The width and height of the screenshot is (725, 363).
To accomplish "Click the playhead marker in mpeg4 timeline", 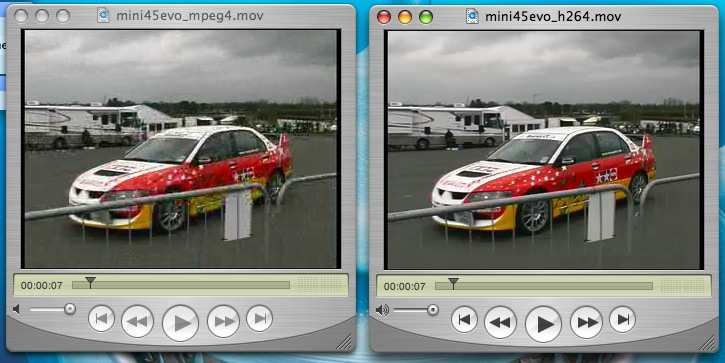I will click(91, 282).
